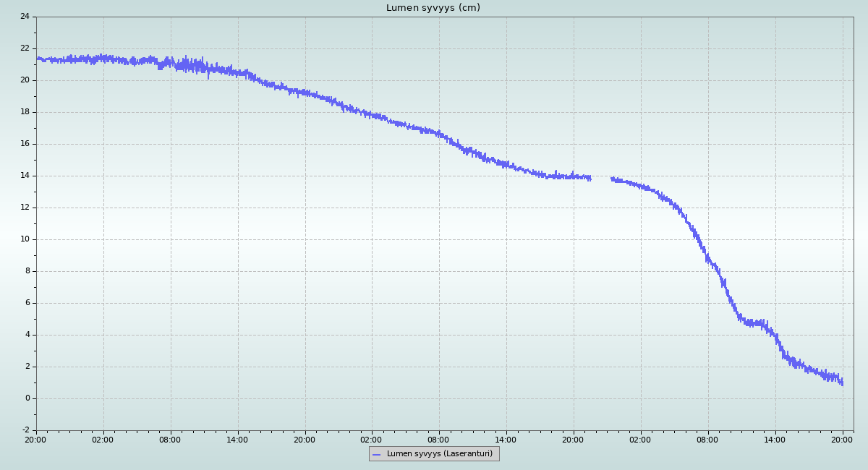The height and width of the screenshot is (470, 868).
Task: Click the rightmost 20:00 x-axis label
Action: pyautogui.click(x=842, y=439)
